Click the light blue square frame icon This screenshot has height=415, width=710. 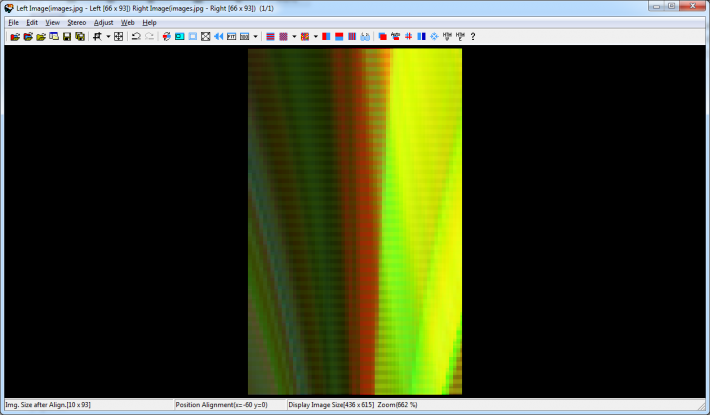192,37
